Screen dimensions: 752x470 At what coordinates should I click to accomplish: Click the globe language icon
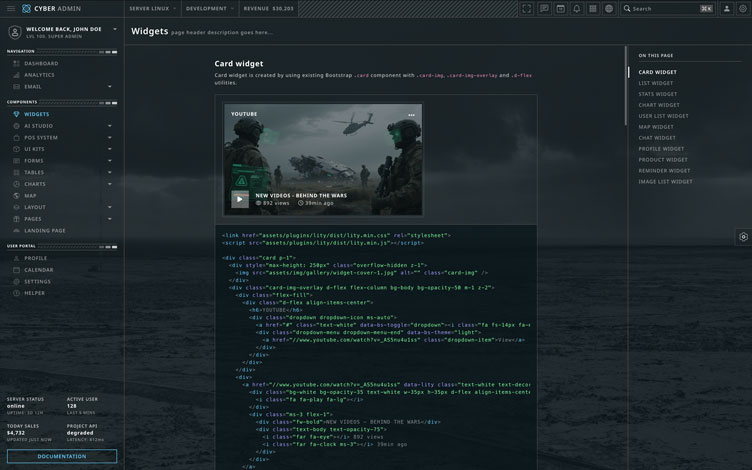click(x=608, y=8)
